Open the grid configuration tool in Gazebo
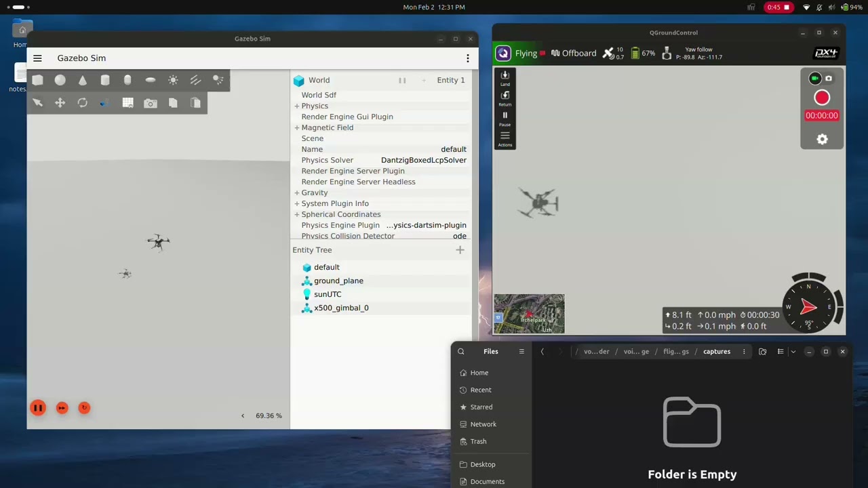 (127, 103)
